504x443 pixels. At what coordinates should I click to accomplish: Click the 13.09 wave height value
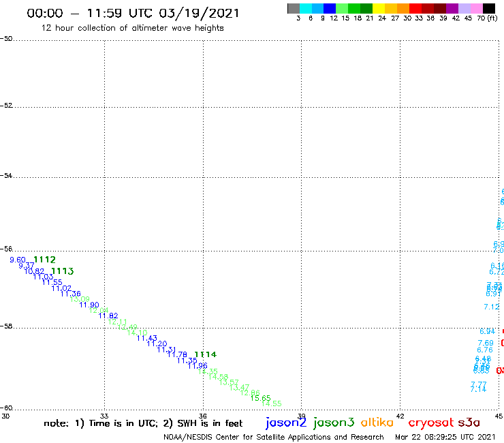[x=80, y=299]
